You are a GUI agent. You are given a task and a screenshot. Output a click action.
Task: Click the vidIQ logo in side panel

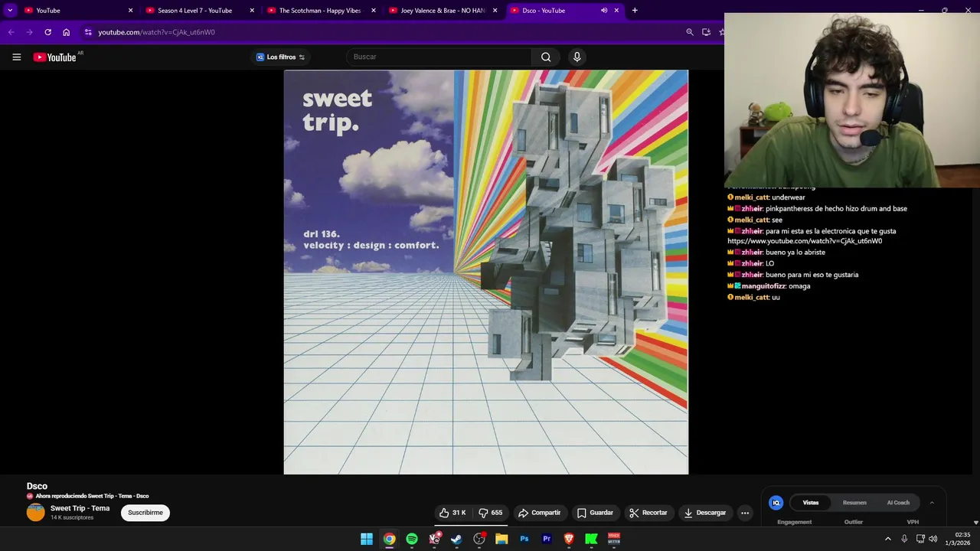click(776, 503)
